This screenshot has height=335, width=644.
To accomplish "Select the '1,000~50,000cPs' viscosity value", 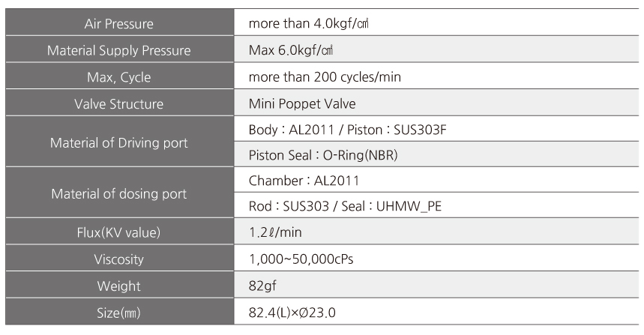I will 301,259.
